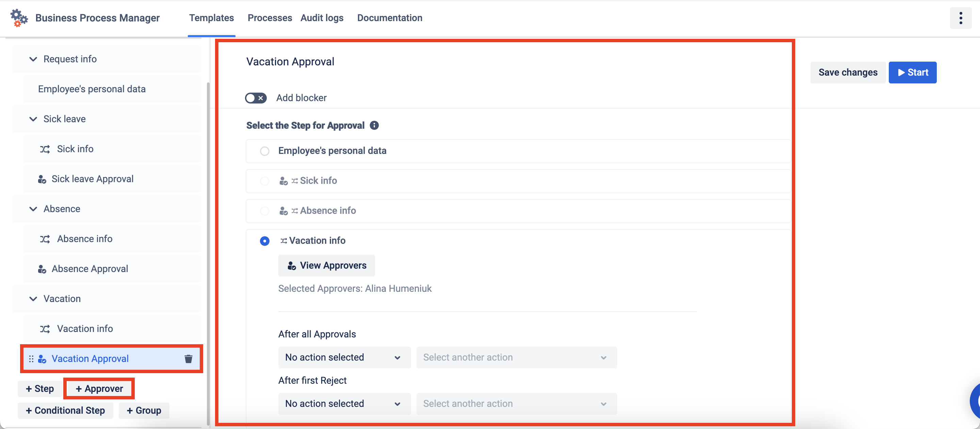This screenshot has width=980, height=429.
Task: Click the Business Process Manager gear logo
Action: (x=19, y=18)
